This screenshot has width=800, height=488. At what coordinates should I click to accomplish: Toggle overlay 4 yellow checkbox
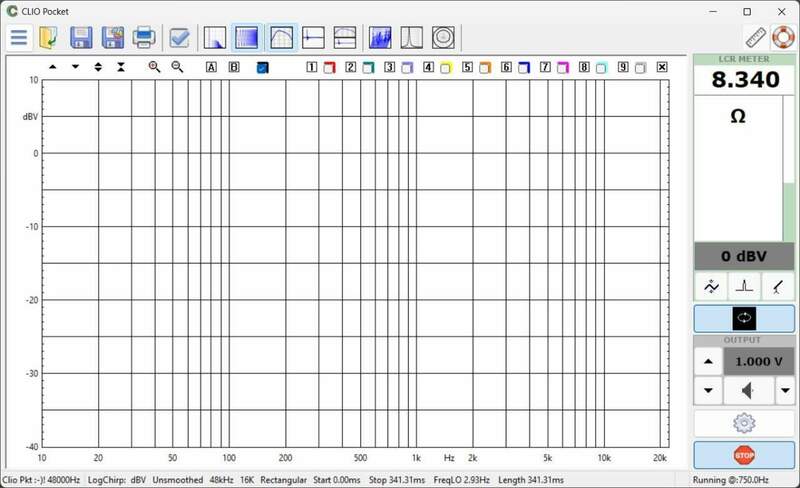tap(445, 68)
